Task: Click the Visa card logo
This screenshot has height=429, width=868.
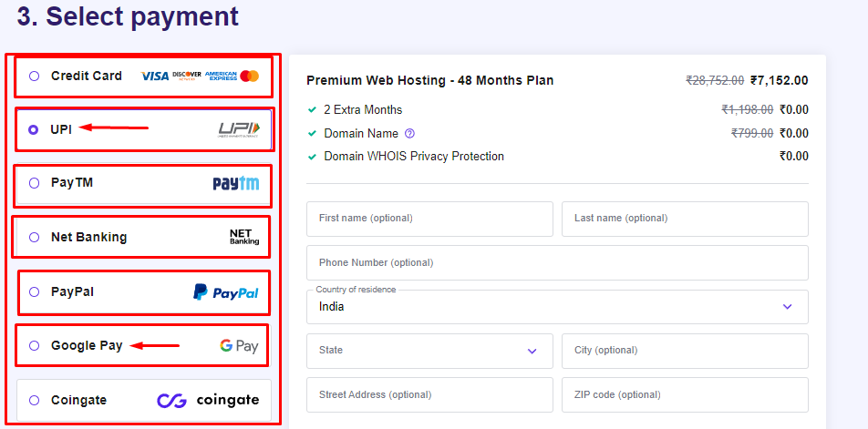Action: coord(155,77)
